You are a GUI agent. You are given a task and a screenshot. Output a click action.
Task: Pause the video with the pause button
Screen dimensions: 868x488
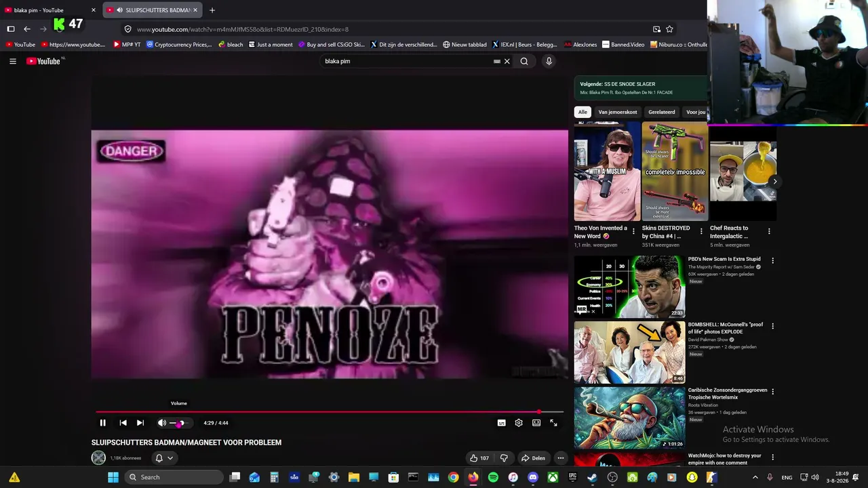(x=103, y=423)
